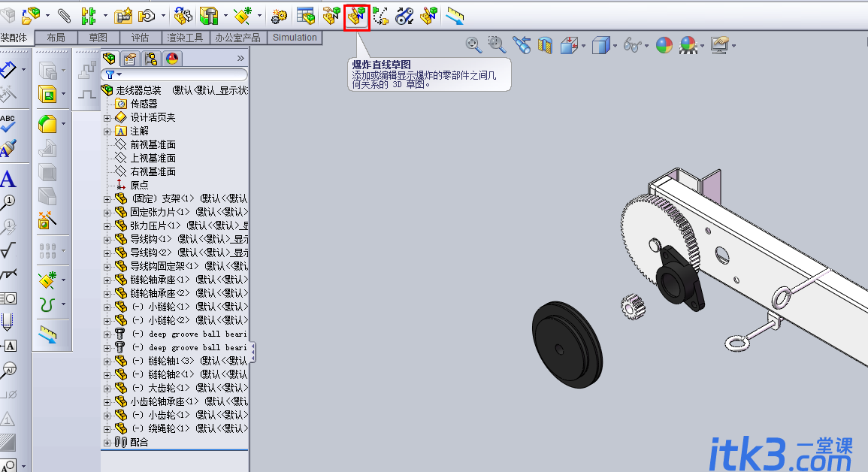
Task: Click the Curves green icon in features toolbar
Action: point(47,304)
